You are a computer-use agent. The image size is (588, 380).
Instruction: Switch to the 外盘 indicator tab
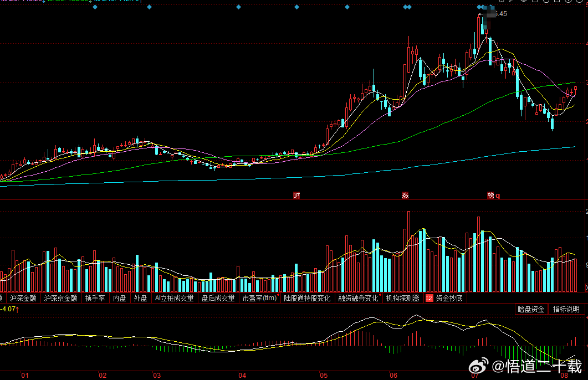(x=140, y=298)
